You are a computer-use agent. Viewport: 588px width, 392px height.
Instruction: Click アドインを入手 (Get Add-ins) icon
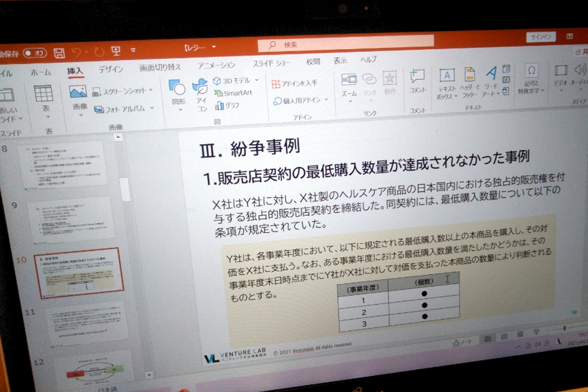pyautogui.click(x=276, y=84)
